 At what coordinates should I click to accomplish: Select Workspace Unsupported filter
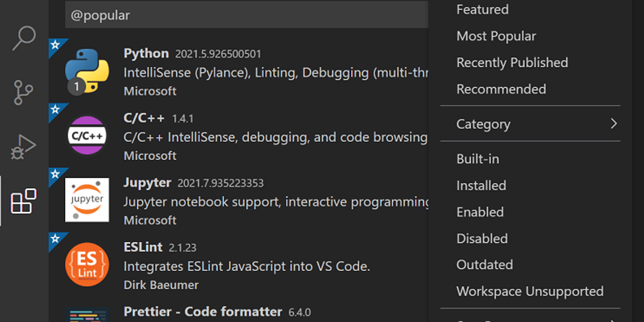point(530,291)
